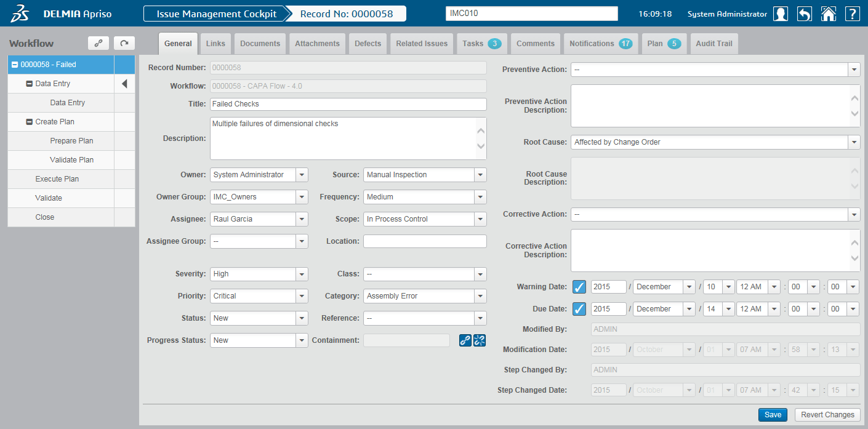868x429 pixels.
Task: Toggle the Due Date checkbox
Action: click(x=579, y=309)
